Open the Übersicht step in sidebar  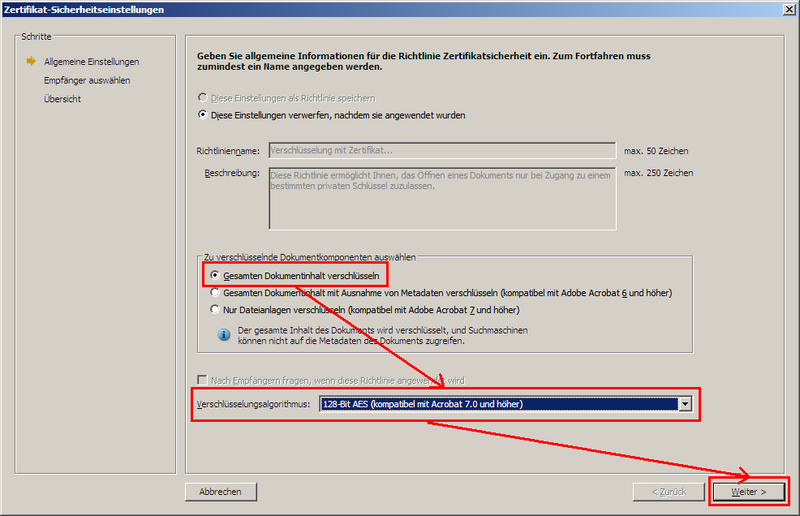[x=62, y=99]
